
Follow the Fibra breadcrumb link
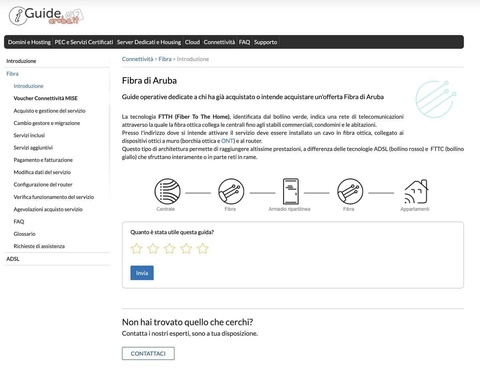click(165, 59)
